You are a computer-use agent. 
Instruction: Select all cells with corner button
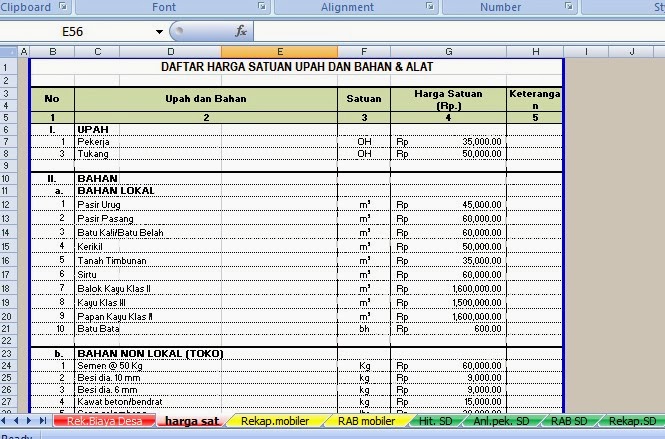pos(8,52)
